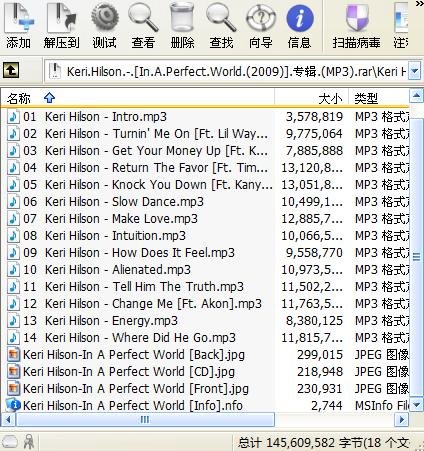Click the vertical scrollbar thumb
This screenshot has height=451, width=424.
click(x=416, y=257)
